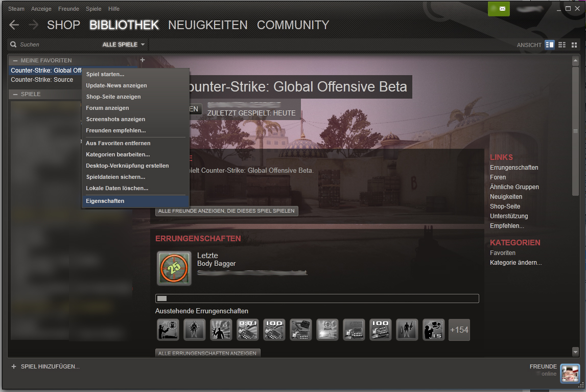Screen dimensions: 586x392
Task: Open the Errungenschaften link under Links
Action: [514, 168]
